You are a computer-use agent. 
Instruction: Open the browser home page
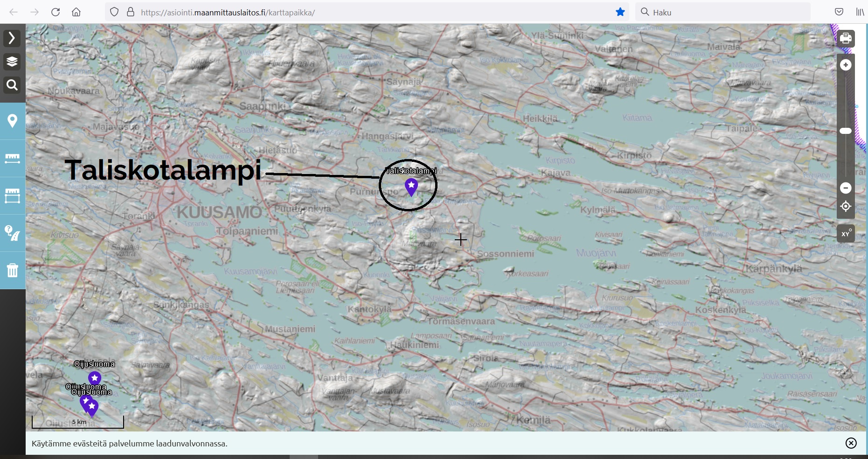point(76,12)
